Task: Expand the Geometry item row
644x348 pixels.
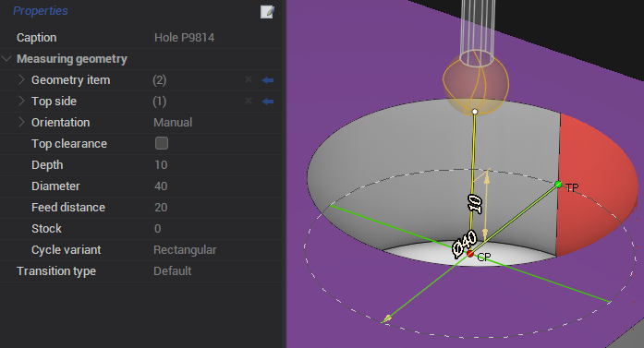Action: point(21,79)
